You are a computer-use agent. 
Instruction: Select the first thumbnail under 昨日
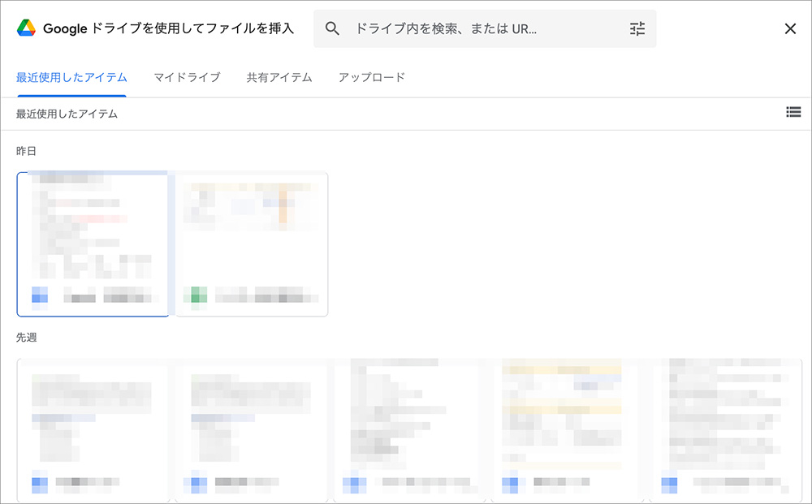click(93, 243)
